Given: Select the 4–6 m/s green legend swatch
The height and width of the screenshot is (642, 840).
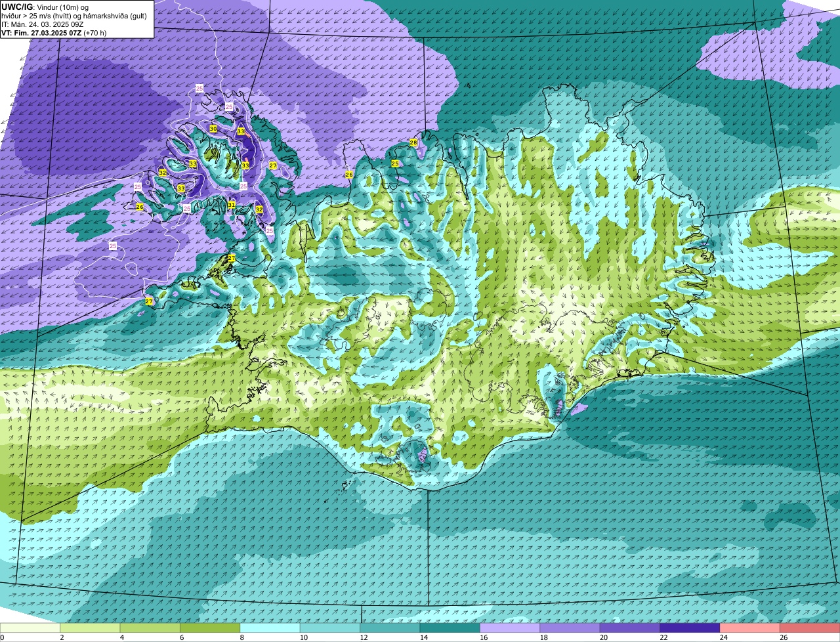Looking at the screenshot, I should coord(150,628).
